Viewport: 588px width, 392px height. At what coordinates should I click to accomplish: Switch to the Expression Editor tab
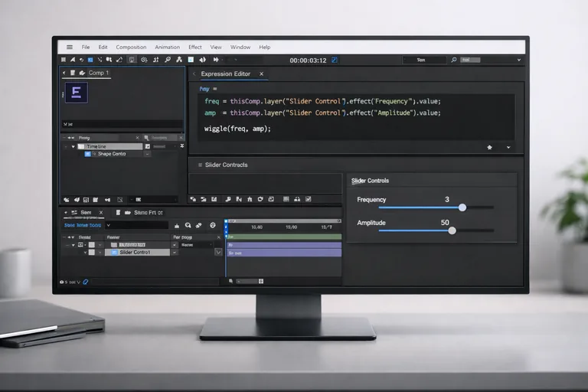point(225,74)
